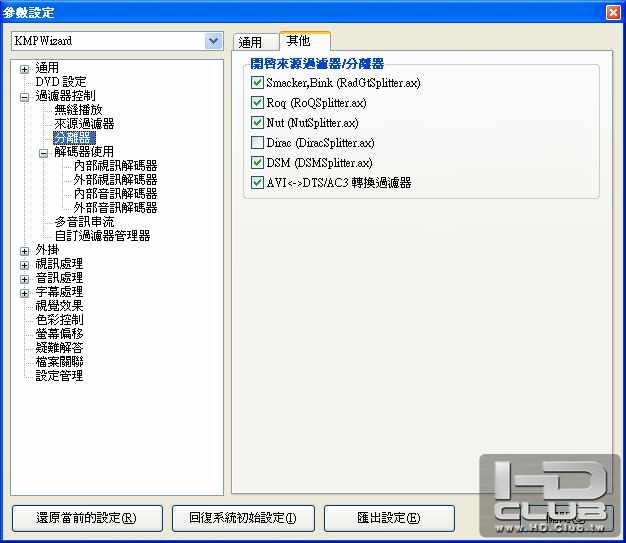626x543 pixels.
Task: Switch to the 通用 tab
Action: coord(256,42)
